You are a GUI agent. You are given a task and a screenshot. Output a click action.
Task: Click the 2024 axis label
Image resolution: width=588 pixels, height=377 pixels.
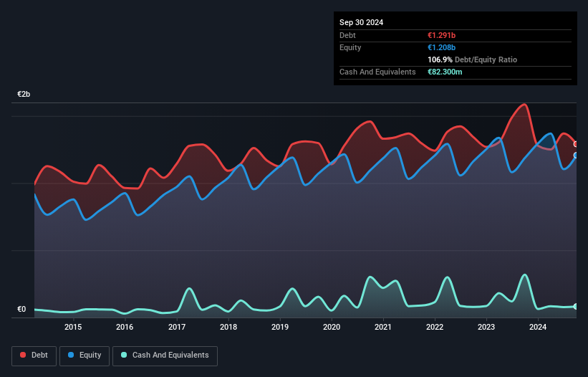pos(538,327)
